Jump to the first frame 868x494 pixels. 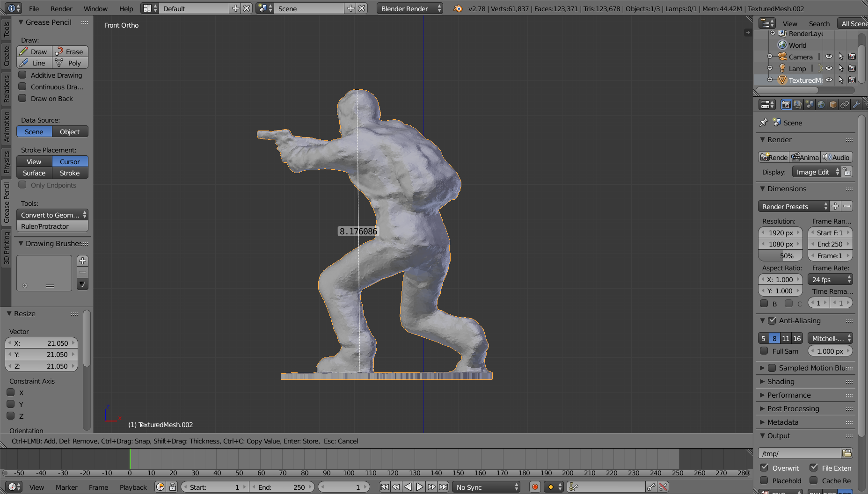coord(384,487)
